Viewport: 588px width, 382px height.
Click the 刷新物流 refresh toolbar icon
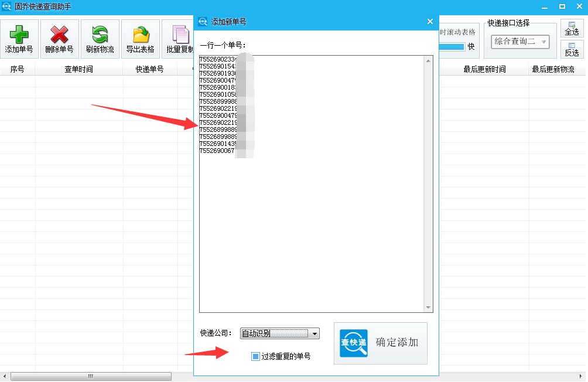coord(100,35)
